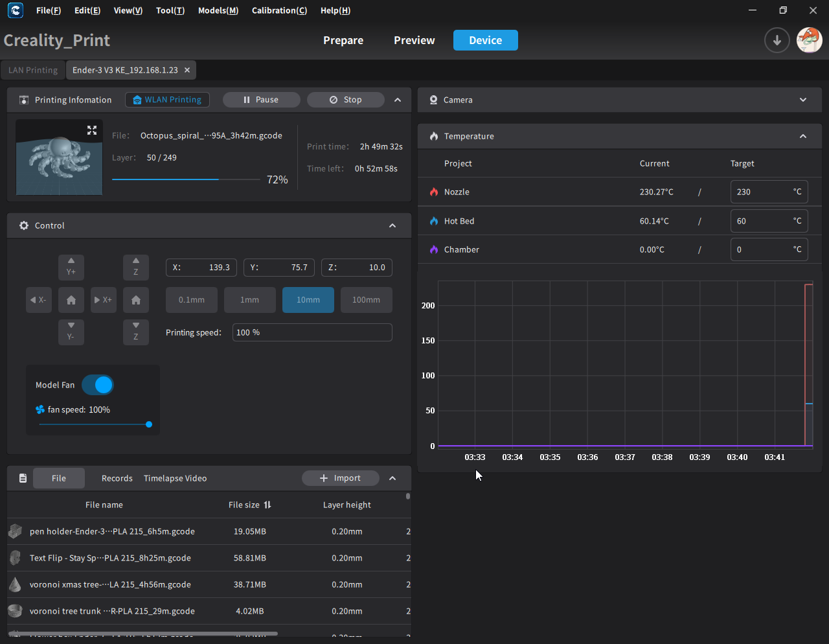Move Y- axis arrow
Viewport: 829px width, 644px height.
click(x=71, y=332)
